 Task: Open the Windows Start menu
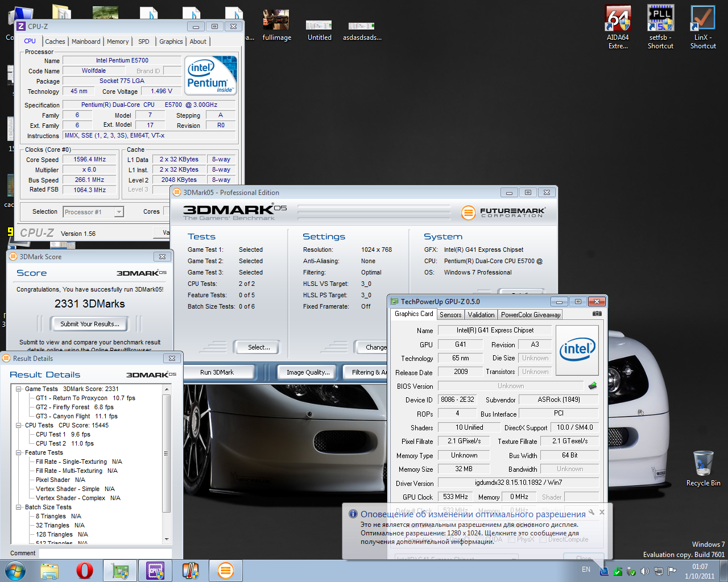tap(15, 570)
